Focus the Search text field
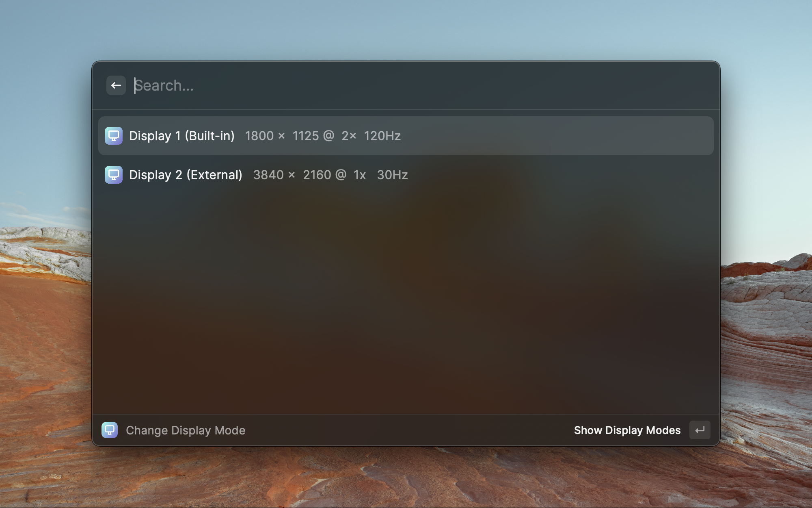The width and height of the screenshot is (812, 508). 422,85
